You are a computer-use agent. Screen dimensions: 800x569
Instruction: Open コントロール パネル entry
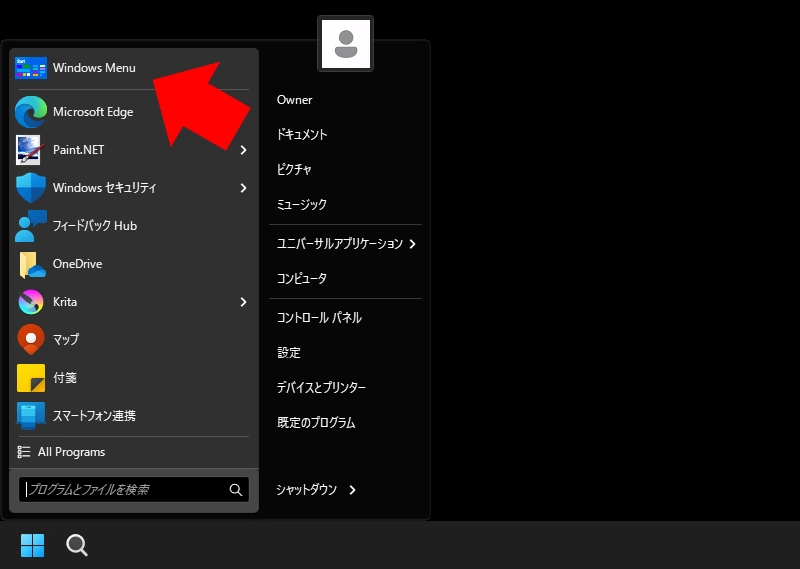coord(319,318)
